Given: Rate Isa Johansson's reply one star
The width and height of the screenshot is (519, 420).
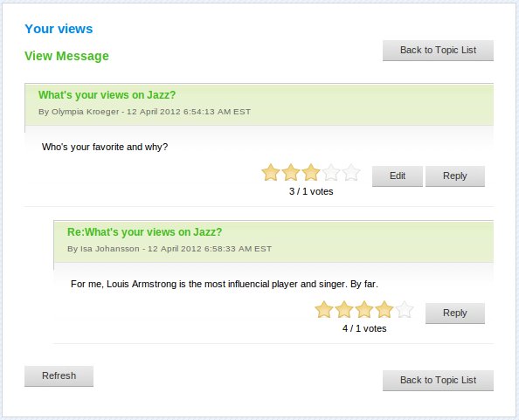Looking at the screenshot, I should point(323,310).
